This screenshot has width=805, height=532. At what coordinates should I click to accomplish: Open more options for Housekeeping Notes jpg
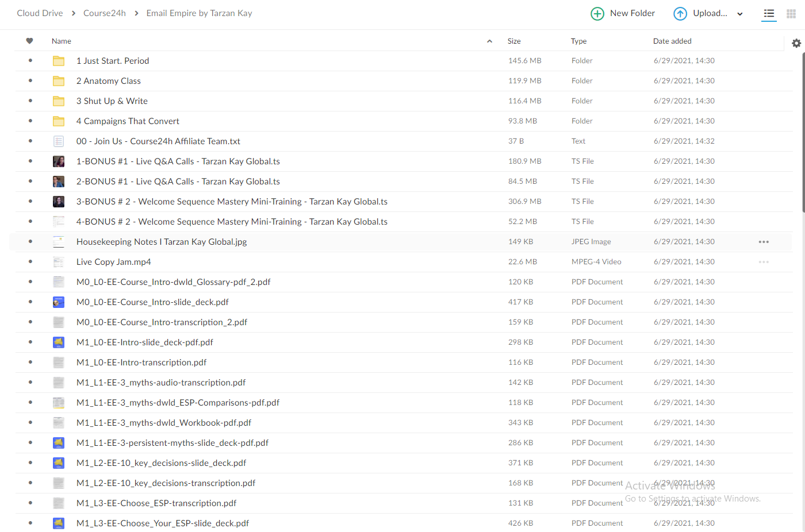[764, 242]
